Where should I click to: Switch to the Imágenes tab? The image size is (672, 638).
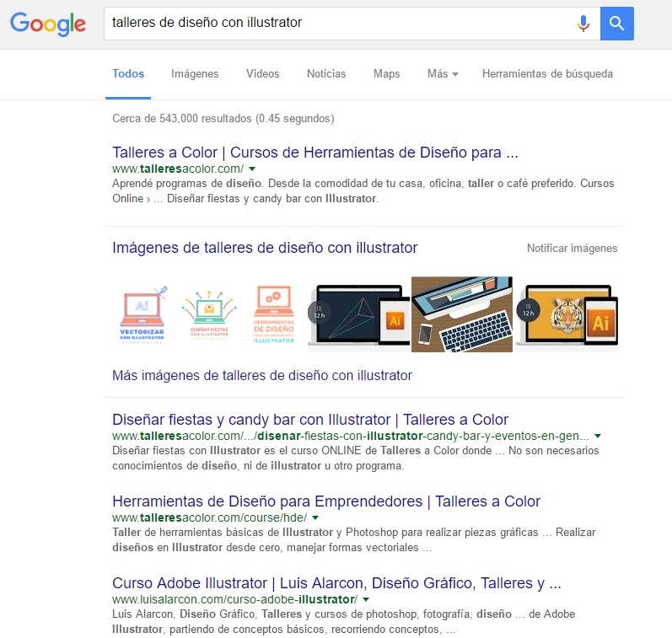point(195,73)
